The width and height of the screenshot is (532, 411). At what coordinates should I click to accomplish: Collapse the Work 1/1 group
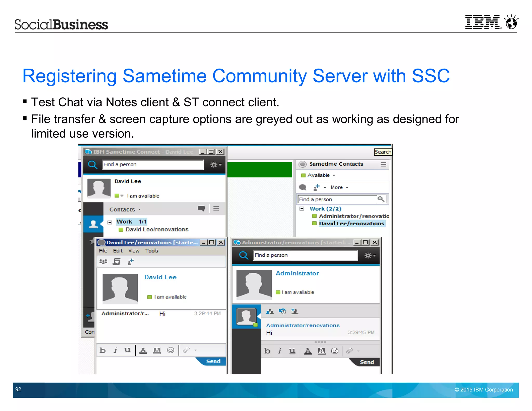coord(110,222)
